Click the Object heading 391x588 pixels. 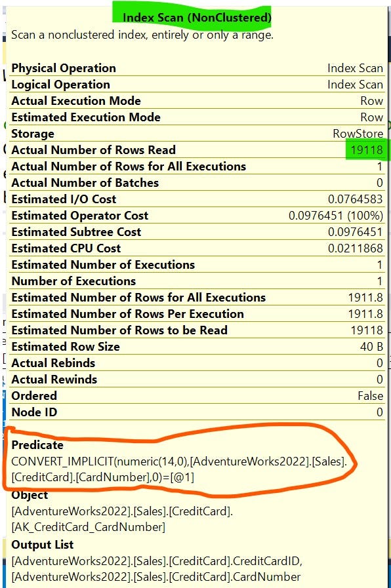(x=30, y=495)
